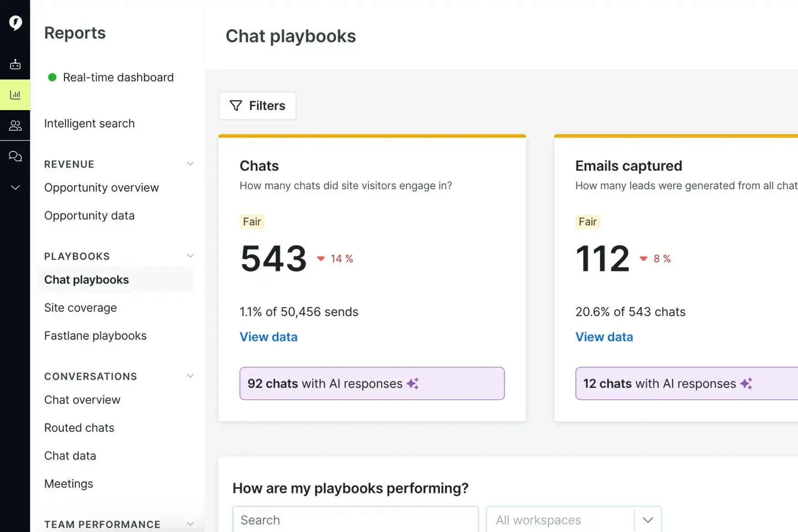The height and width of the screenshot is (532, 798).
Task: Open Site coverage report
Action: point(80,308)
